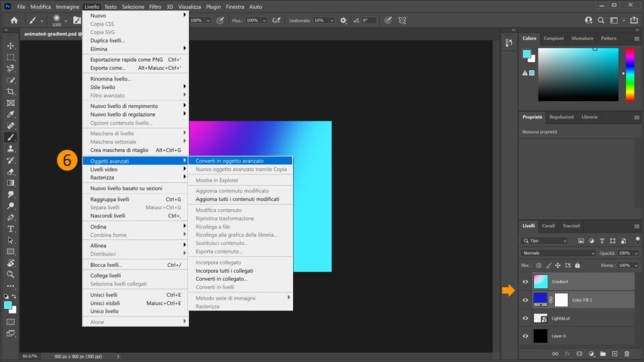Toggle visibility of Layer 0
The image size is (644, 362).
coord(525,337)
